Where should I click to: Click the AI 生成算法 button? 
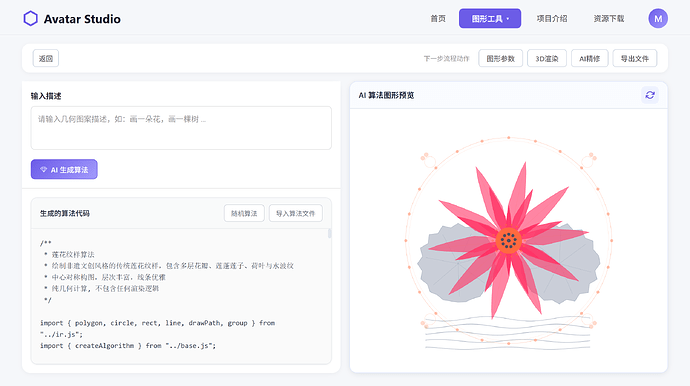(64, 169)
